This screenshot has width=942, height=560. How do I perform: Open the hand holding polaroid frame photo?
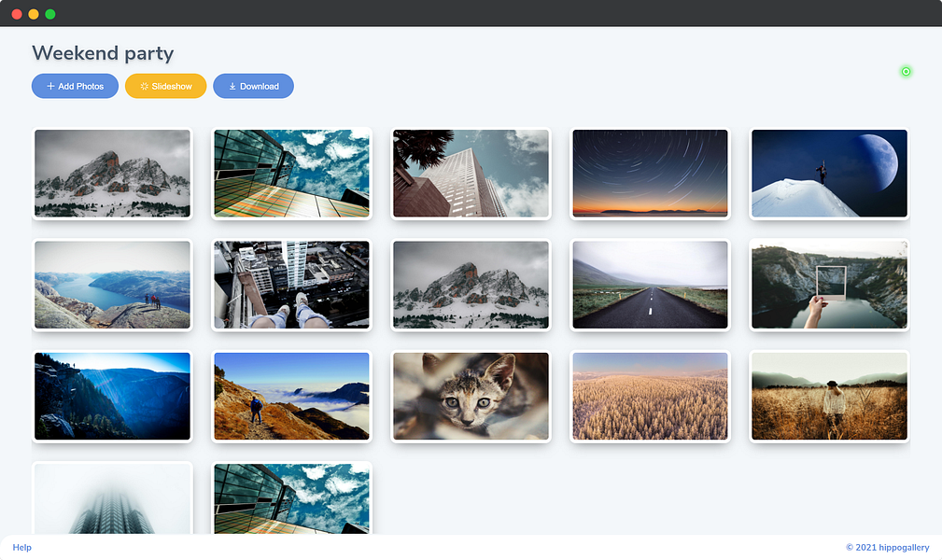coord(829,285)
